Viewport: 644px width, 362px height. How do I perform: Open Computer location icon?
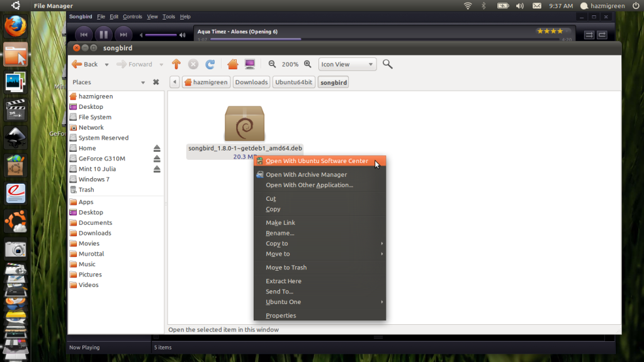click(x=250, y=64)
